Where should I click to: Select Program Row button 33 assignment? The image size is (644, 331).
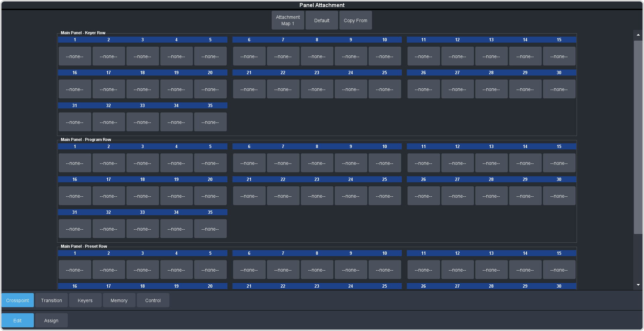click(x=143, y=229)
